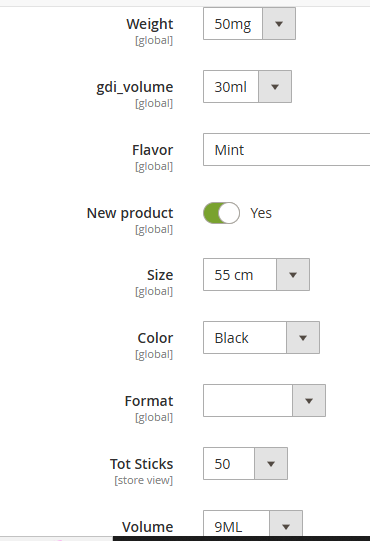Click the New product label text
Viewport: 370px width, 541px height.
click(x=130, y=213)
